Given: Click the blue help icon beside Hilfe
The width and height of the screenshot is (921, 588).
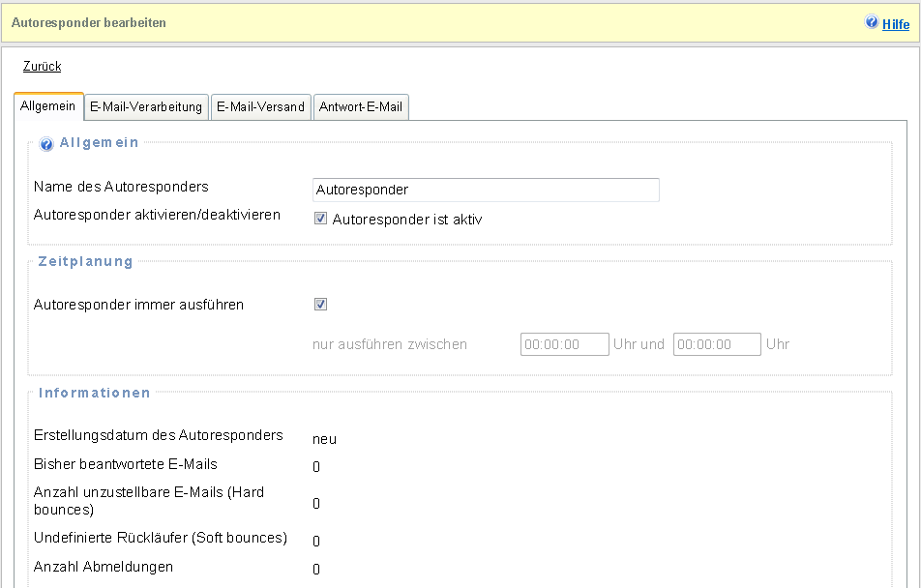Looking at the screenshot, I should click(872, 22).
